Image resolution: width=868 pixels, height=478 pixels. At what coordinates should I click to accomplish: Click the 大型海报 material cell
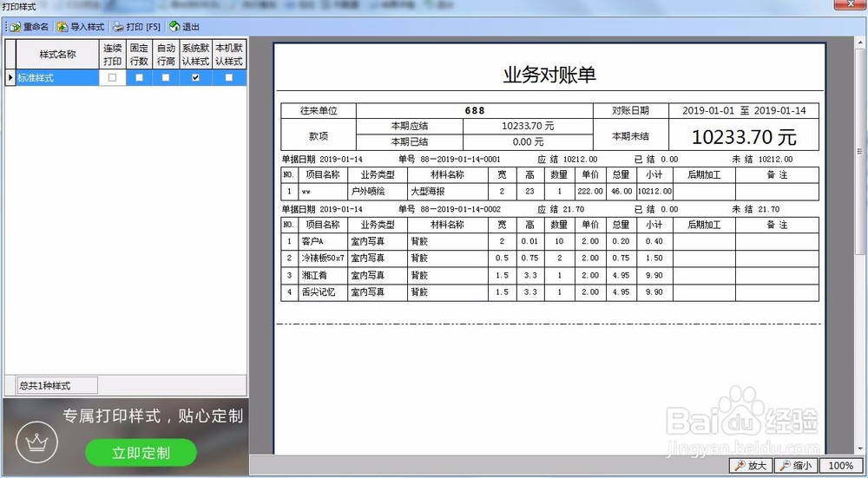448,192
